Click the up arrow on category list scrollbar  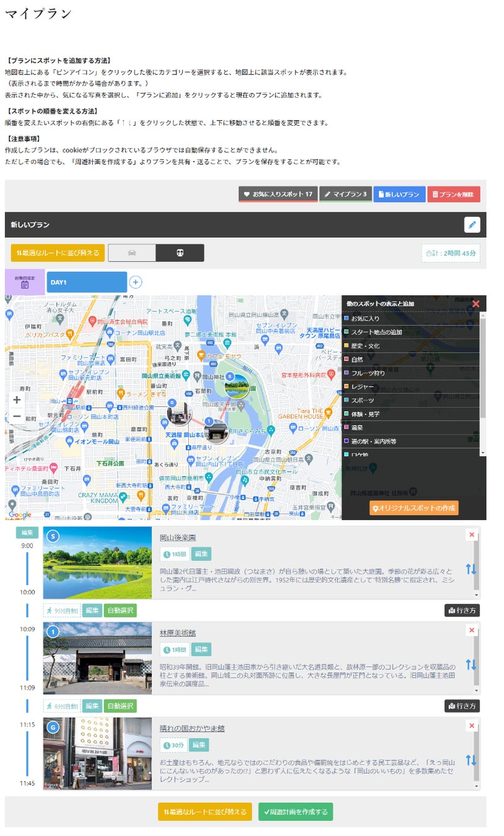tap(483, 315)
